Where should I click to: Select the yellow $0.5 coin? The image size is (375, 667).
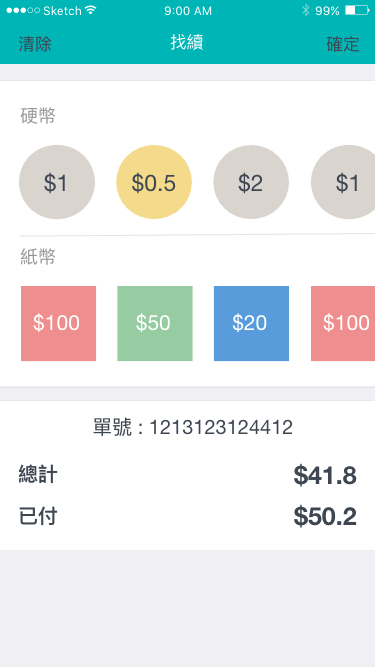pos(154,182)
